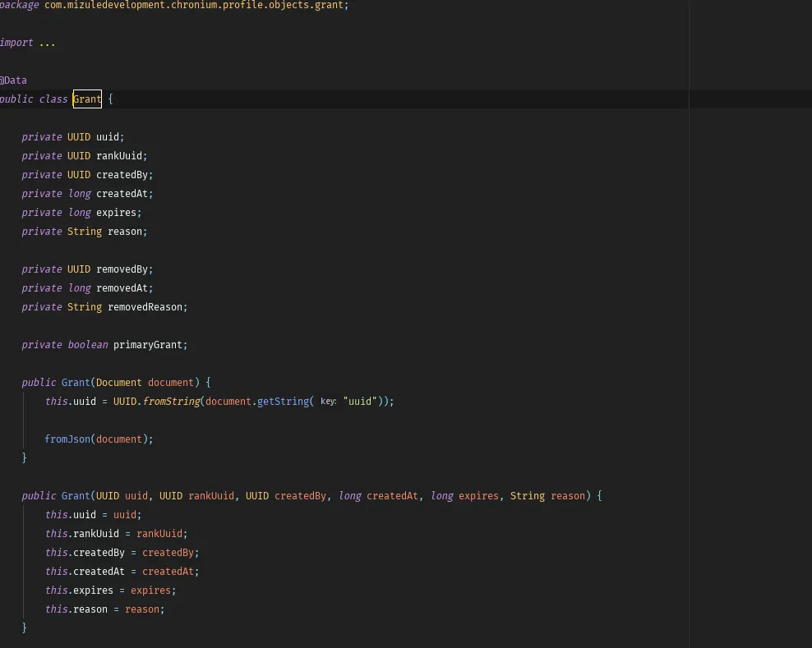Click the getString method call
The width and height of the screenshot is (812, 648).
[x=283, y=402]
